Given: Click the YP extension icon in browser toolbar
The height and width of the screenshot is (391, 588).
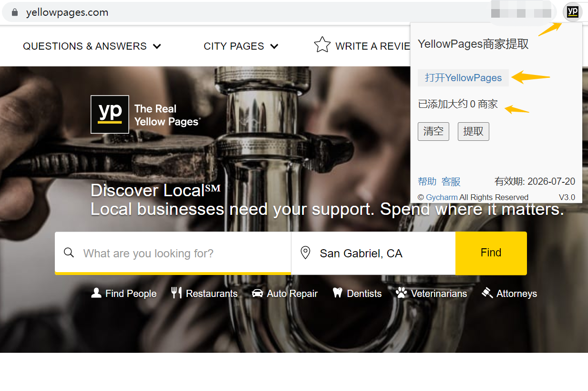Looking at the screenshot, I should [572, 12].
